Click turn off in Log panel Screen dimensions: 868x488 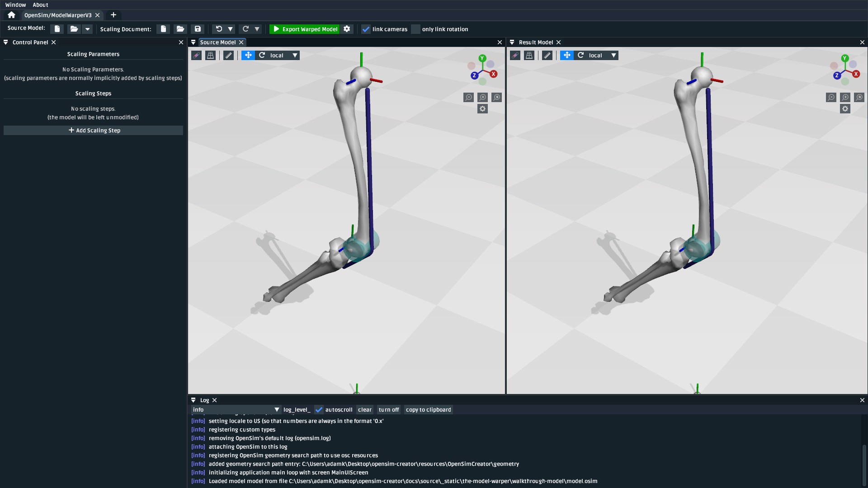point(389,410)
